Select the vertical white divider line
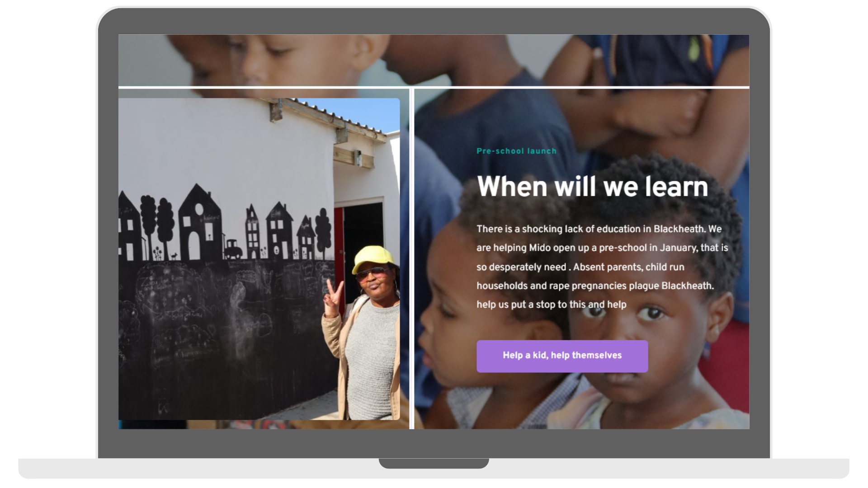 411,258
